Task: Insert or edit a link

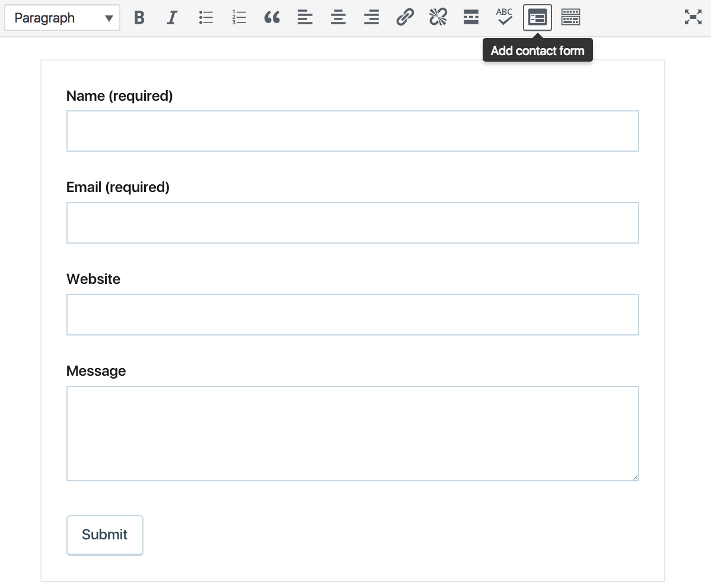Action: 404,18
